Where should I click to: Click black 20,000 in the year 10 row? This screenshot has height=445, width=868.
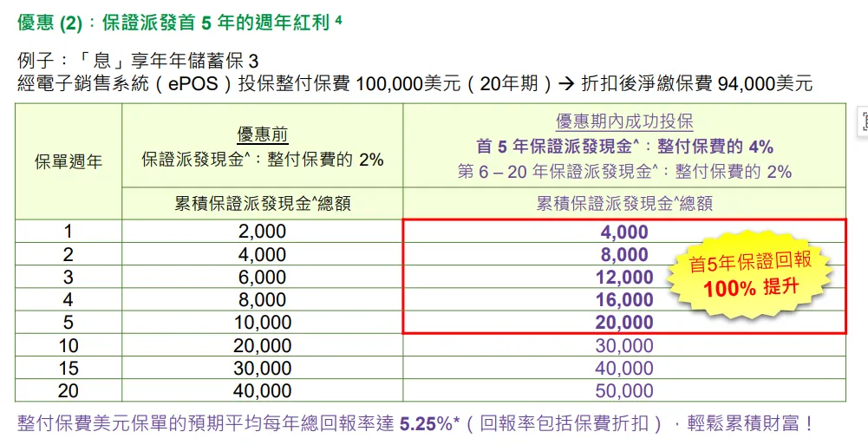263,346
